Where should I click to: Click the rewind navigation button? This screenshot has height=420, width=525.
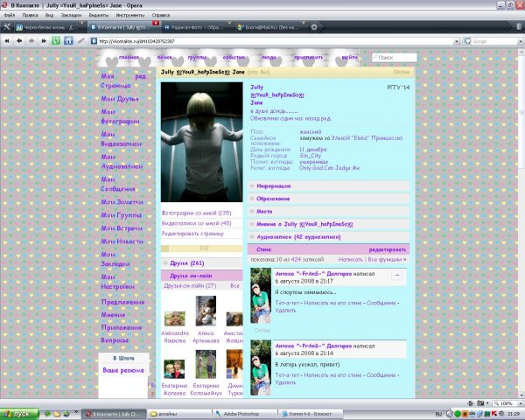(x=7, y=41)
